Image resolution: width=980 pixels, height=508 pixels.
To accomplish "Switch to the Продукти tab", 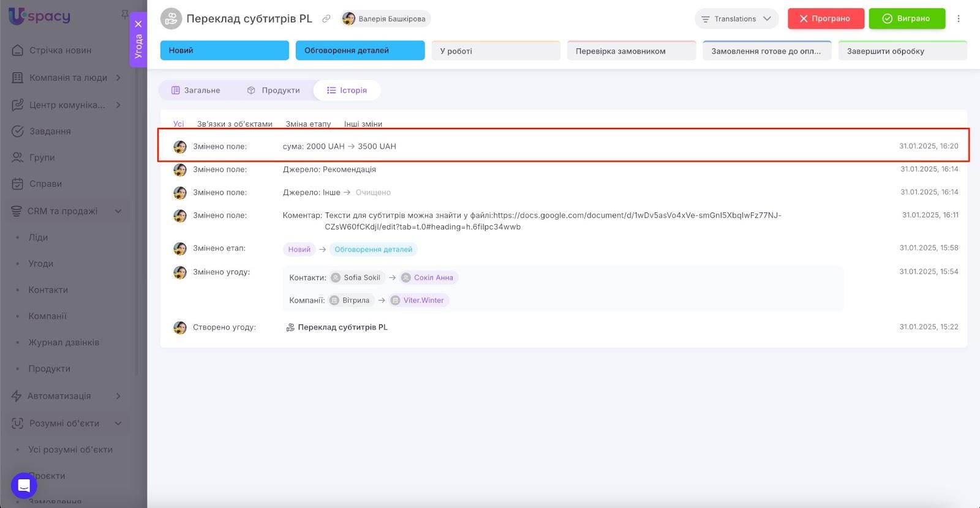I will point(274,91).
